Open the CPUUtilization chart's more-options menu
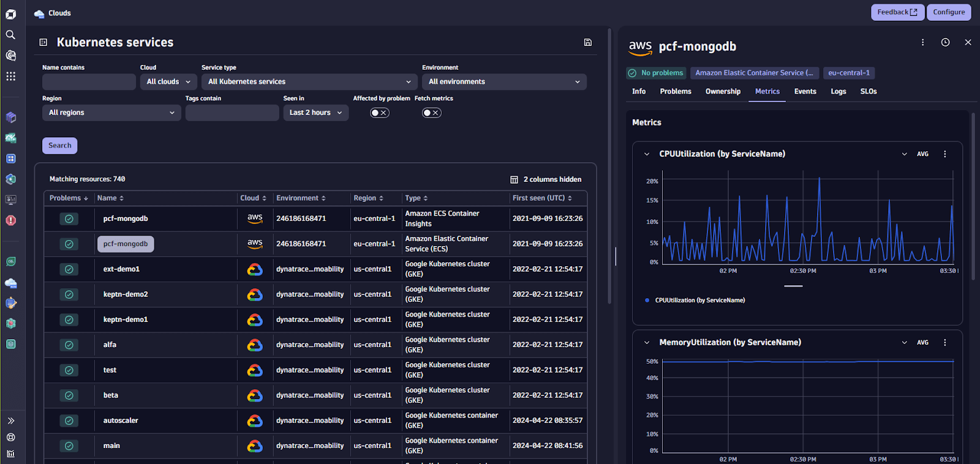 point(944,154)
